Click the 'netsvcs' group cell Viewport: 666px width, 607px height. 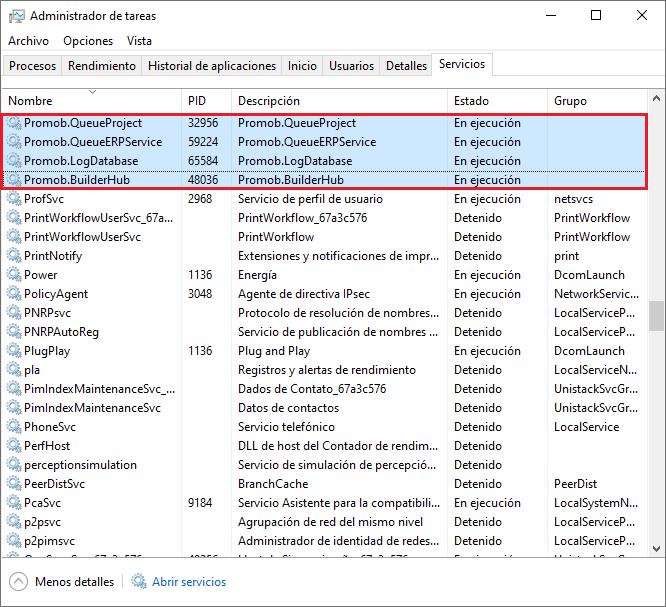[573, 199]
